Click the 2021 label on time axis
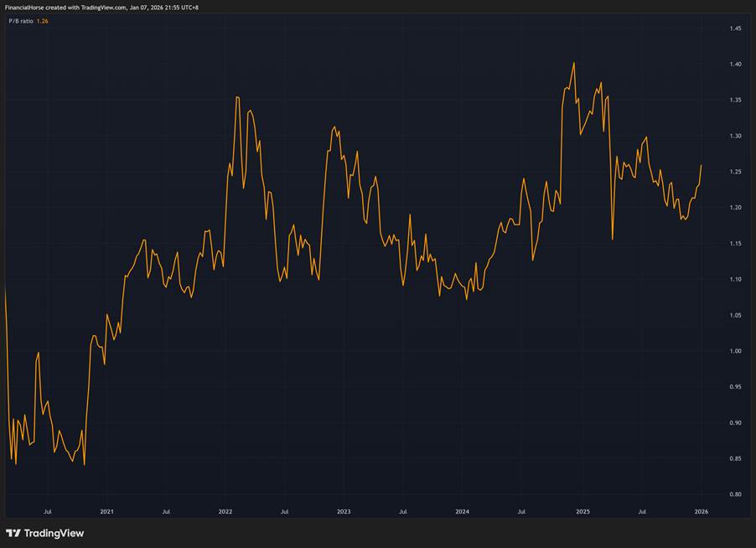Viewport: 756px width, 548px height. tap(106, 510)
